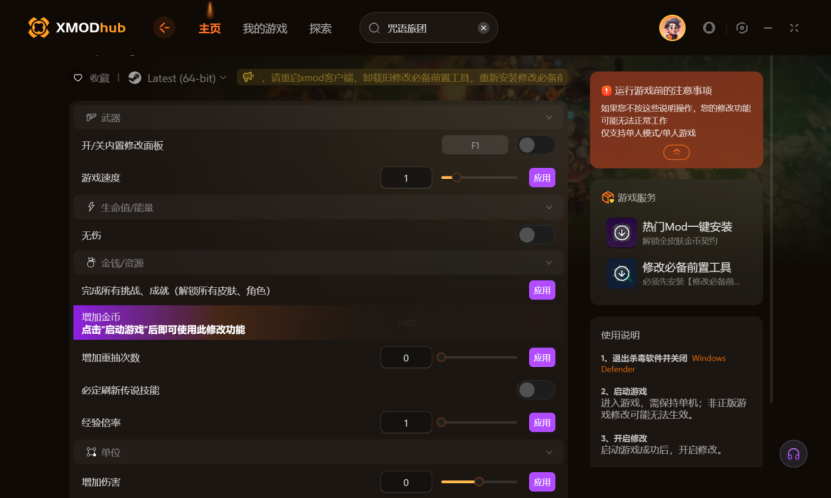This screenshot has height=498, width=831.
Task: Open the headset customer support button
Action: coord(793,454)
